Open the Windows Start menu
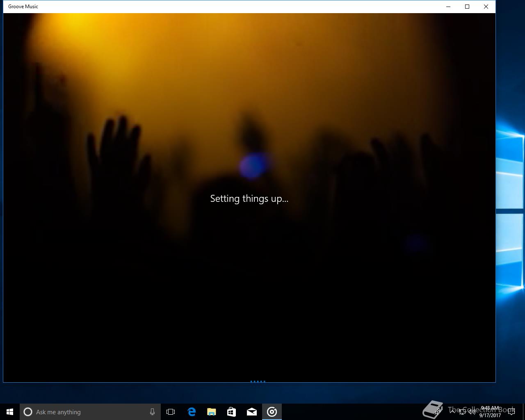 [10, 412]
